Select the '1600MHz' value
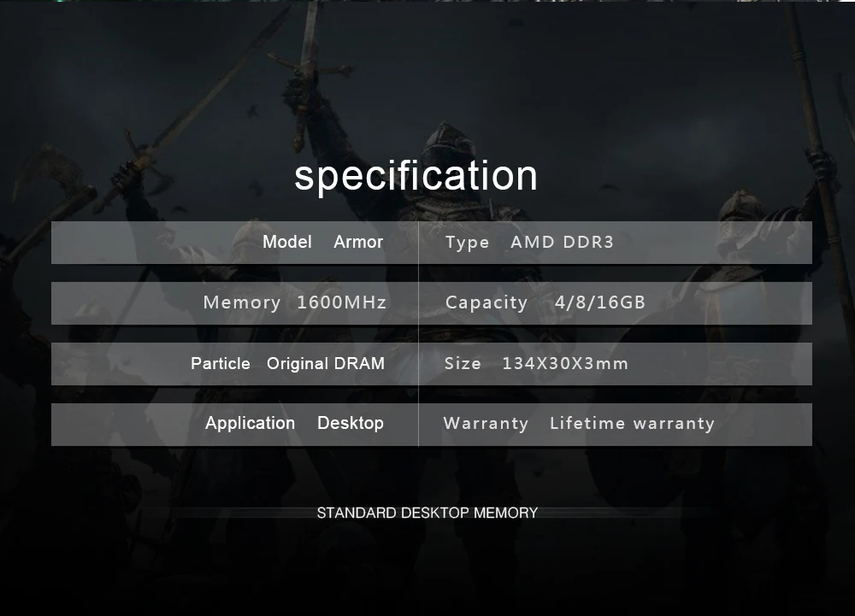Viewport: 855px width, 616px height. tap(341, 302)
